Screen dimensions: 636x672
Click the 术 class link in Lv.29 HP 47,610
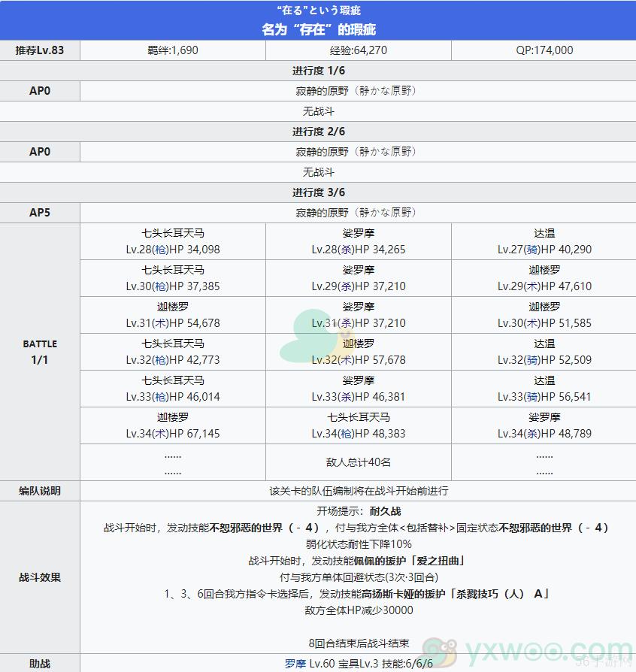pyautogui.click(x=532, y=286)
